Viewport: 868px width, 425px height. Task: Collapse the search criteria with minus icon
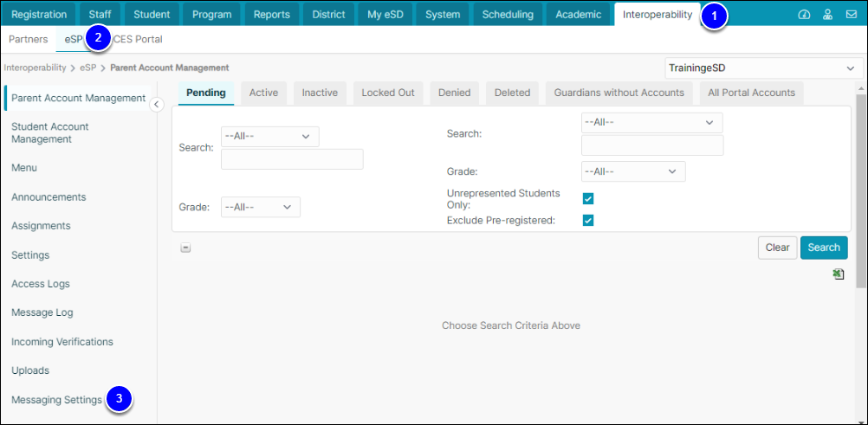click(186, 248)
